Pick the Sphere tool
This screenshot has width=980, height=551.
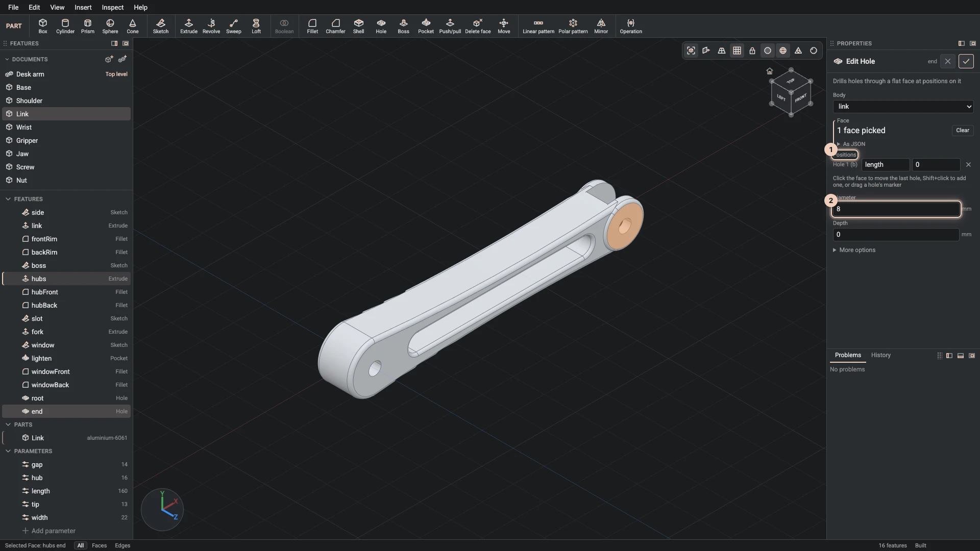click(x=110, y=26)
